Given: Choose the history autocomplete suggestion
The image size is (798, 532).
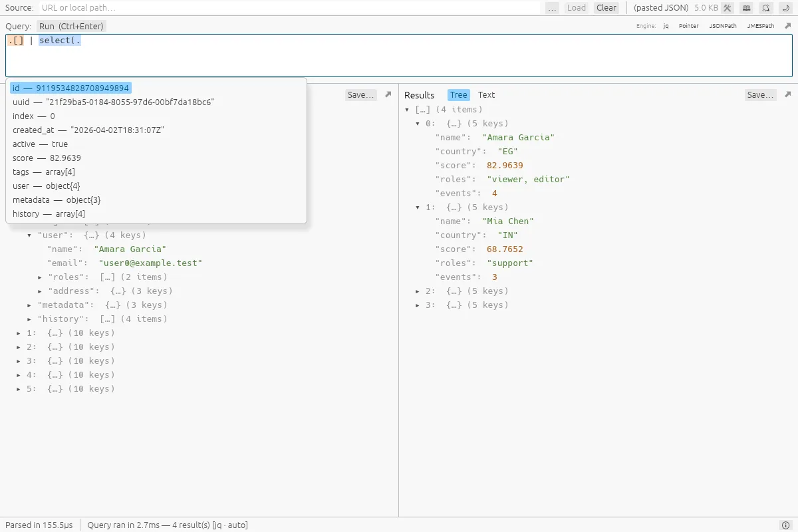Looking at the screenshot, I should (157, 213).
